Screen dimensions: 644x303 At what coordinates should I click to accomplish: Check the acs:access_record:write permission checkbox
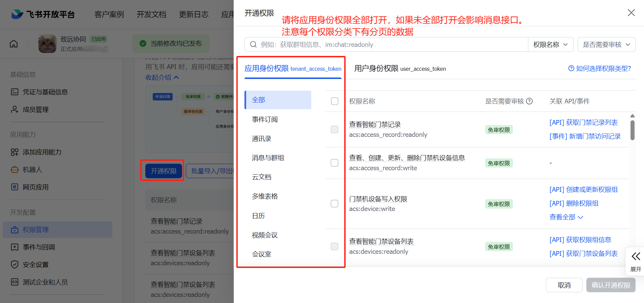point(334,163)
